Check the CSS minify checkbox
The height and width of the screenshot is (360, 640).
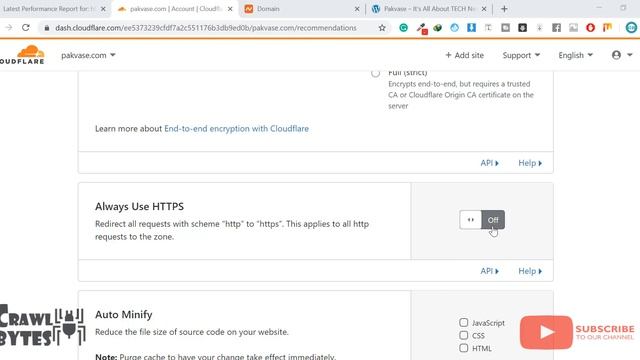(x=464, y=335)
